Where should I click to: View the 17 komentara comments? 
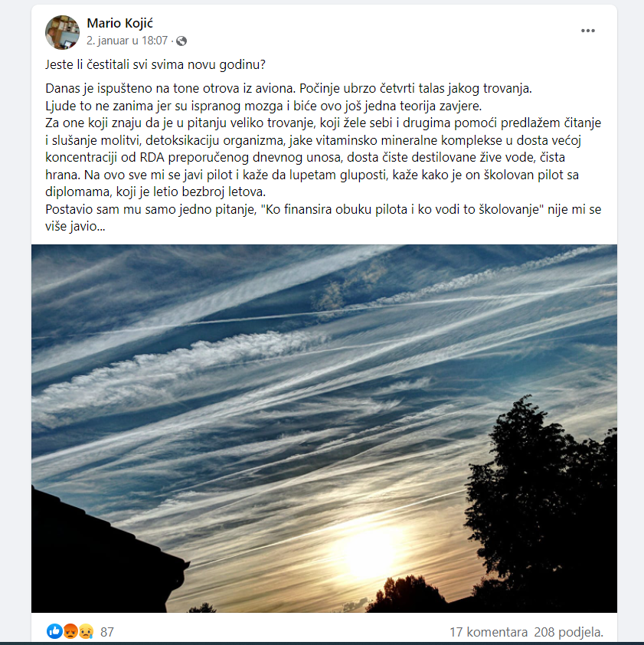click(x=488, y=632)
